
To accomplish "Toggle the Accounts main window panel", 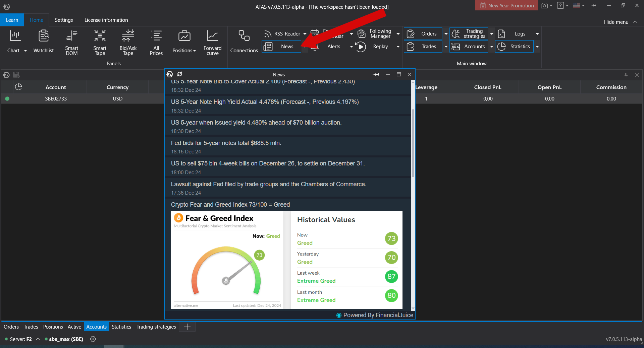I will 469,47.
